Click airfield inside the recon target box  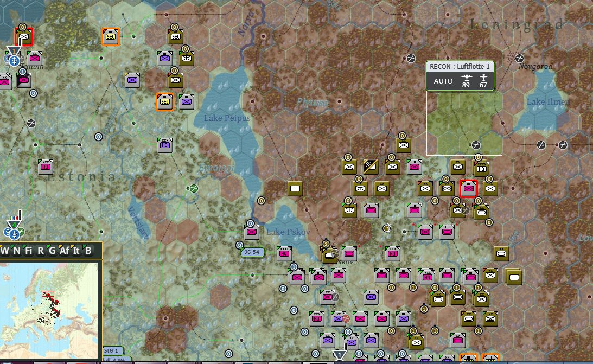click(x=476, y=145)
